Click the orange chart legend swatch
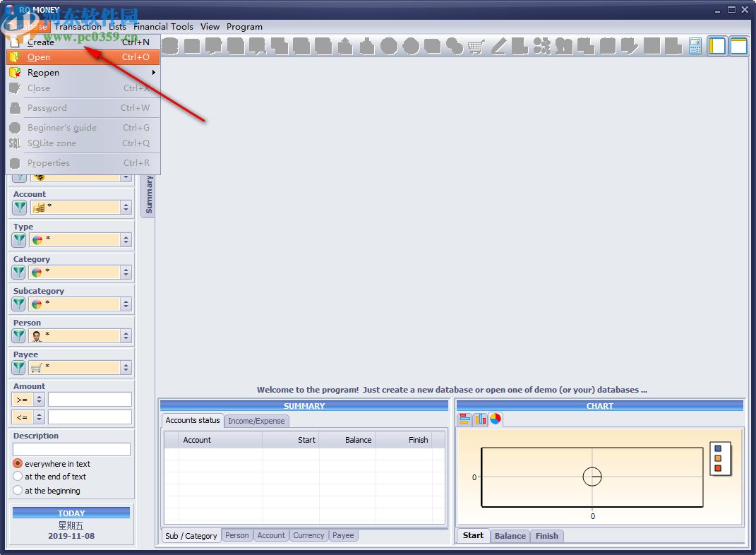The width and height of the screenshot is (756, 555). point(718,458)
